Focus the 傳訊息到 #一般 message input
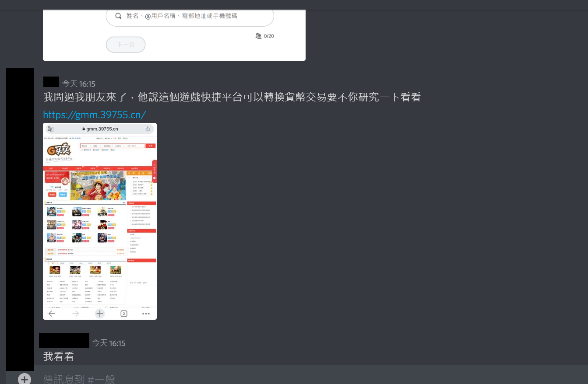 (x=263, y=379)
